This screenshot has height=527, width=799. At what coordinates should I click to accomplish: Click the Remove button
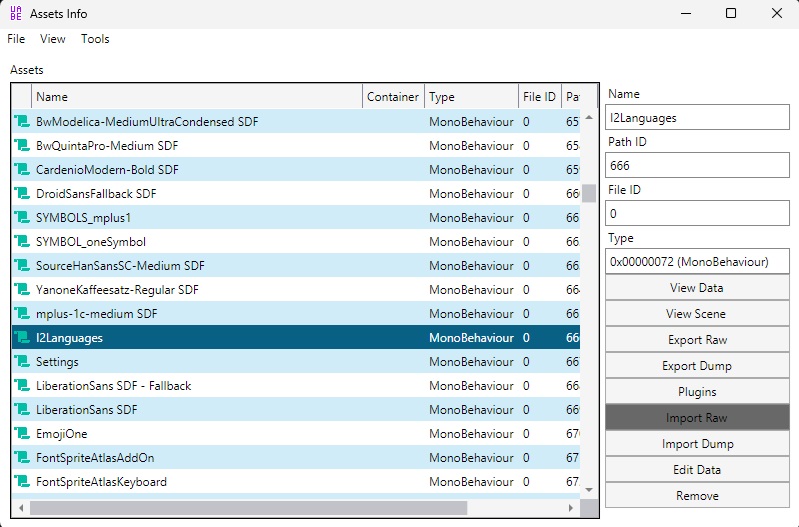(x=697, y=495)
